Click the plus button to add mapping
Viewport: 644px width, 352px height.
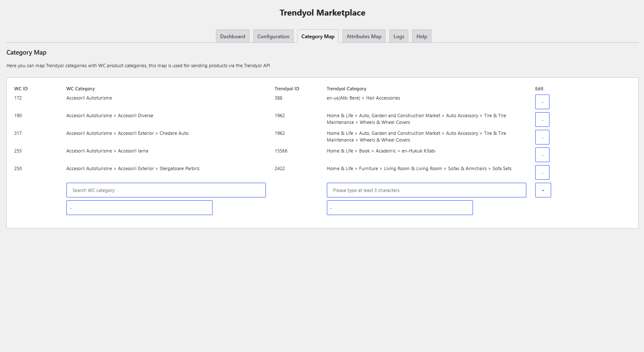(x=543, y=190)
